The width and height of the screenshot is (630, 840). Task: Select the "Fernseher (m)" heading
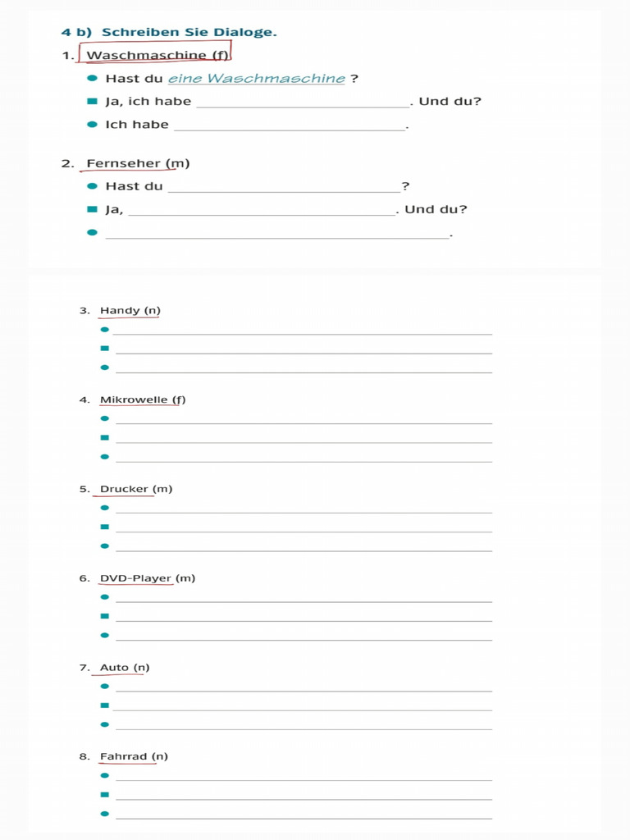(x=138, y=163)
